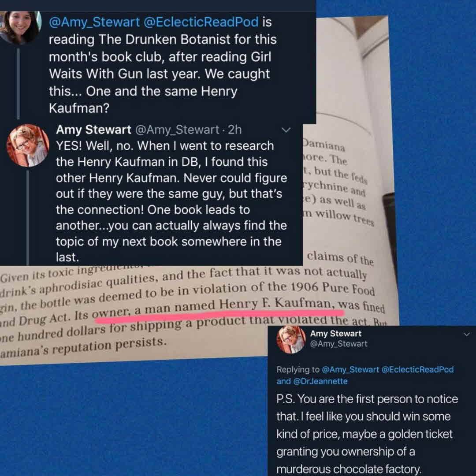Open @Amy_Stewart handle beside 2h timestamp

point(177,130)
